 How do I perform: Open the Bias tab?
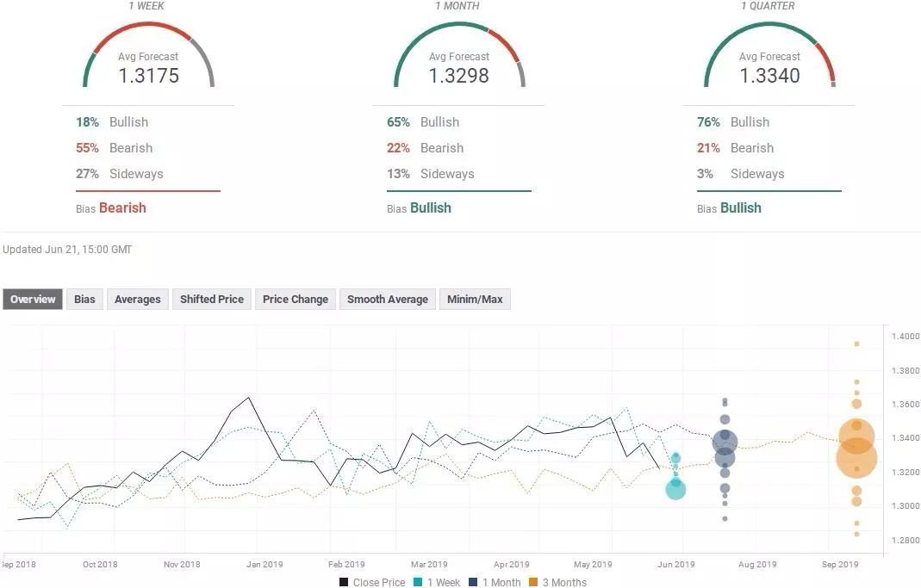pyautogui.click(x=84, y=300)
